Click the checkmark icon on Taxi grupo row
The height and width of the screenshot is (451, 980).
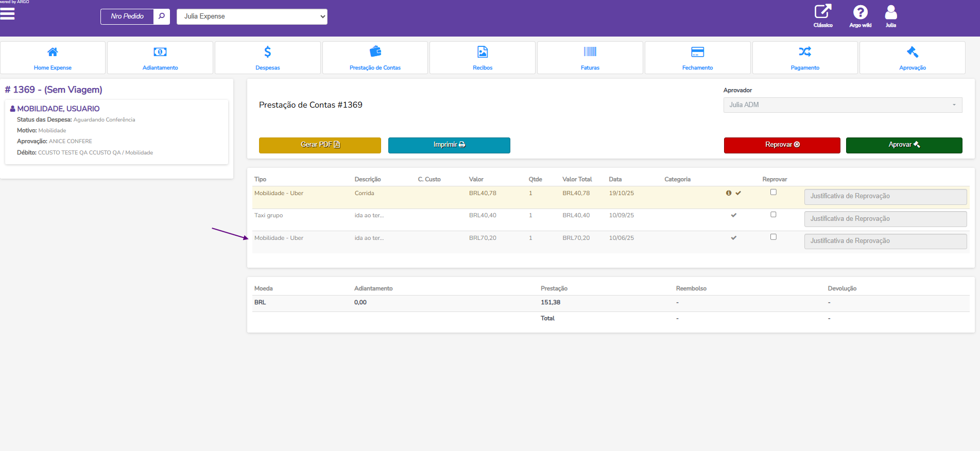pyautogui.click(x=734, y=215)
